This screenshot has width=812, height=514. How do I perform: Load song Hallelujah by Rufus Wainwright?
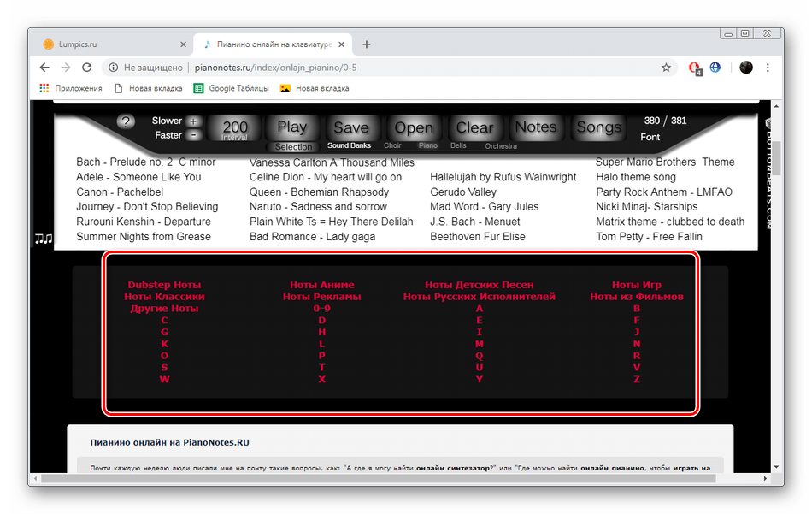tap(503, 177)
